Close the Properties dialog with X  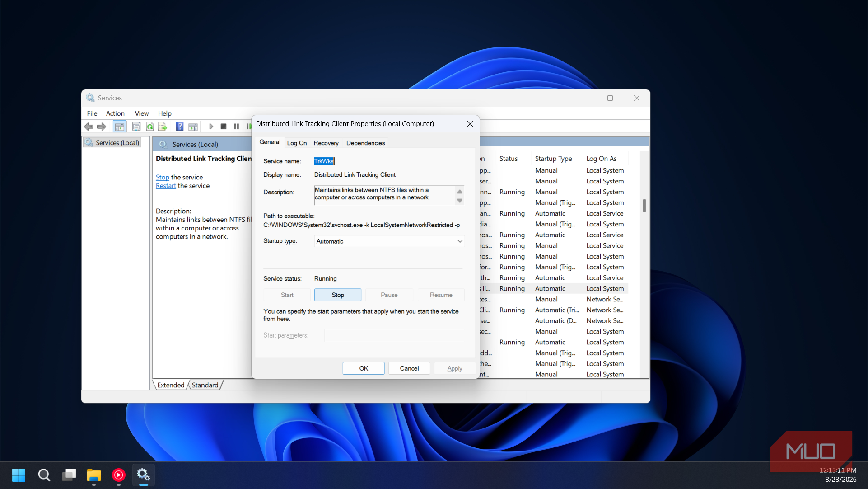[x=470, y=124]
